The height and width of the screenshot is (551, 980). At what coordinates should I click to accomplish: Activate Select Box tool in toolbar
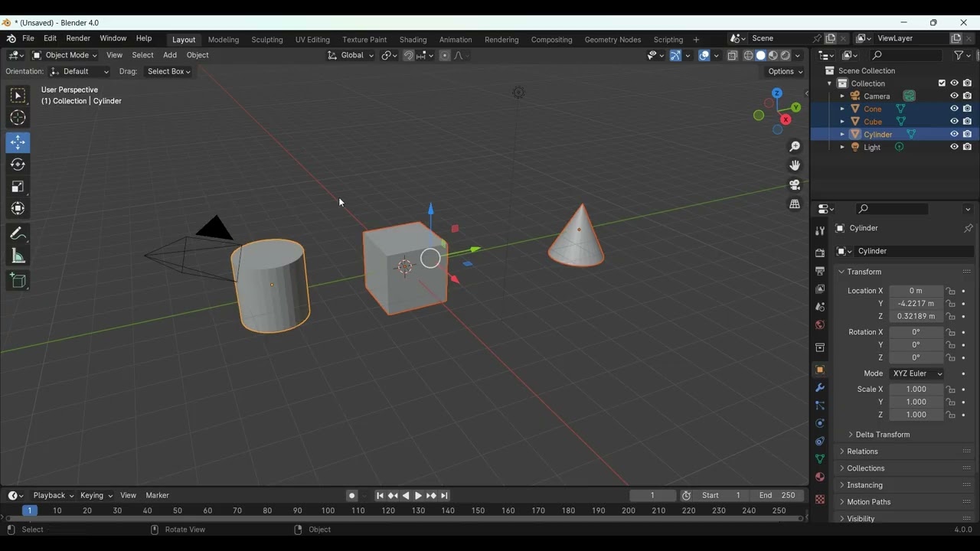coord(18,96)
